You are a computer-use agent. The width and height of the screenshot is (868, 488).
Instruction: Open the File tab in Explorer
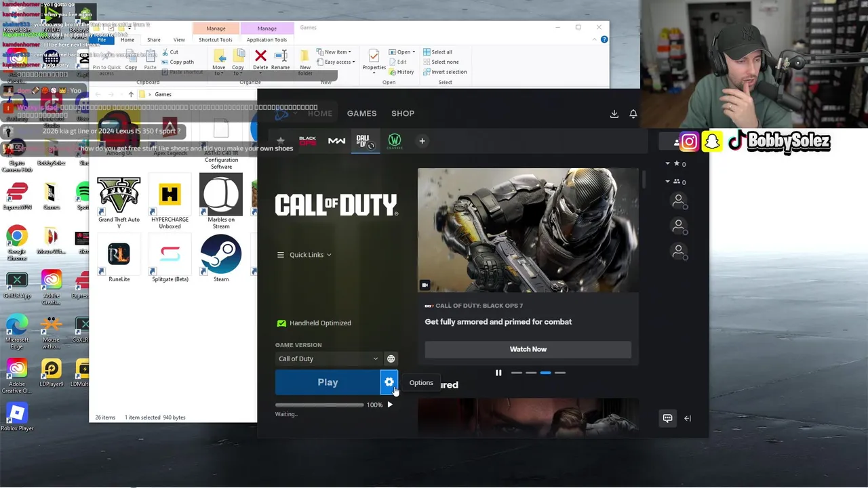tap(101, 40)
